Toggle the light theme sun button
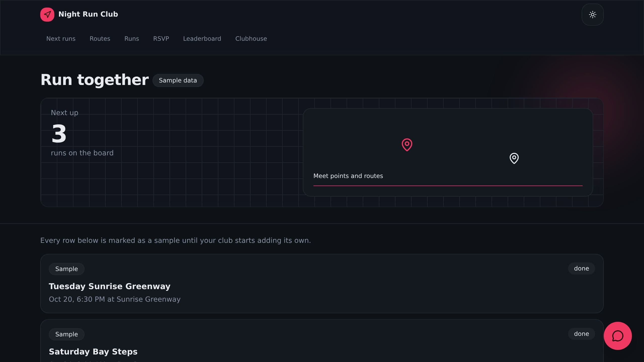Screen dimensions: 644x362 click(x=592, y=15)
